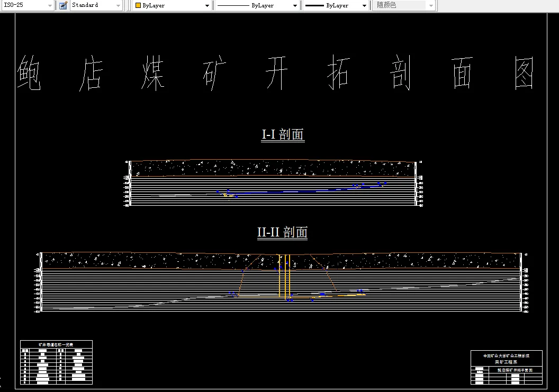
Task: Select the 'I-I 剖面' section heading text
Action: click(283, 135)
